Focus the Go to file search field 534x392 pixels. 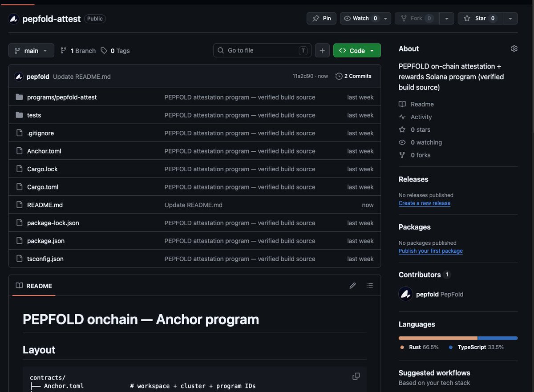(x=262, y=50)
